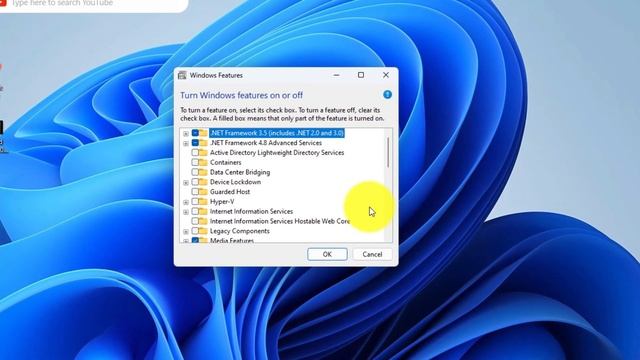640x360 pixels.
Task: Enable Active Directory Lightweight Directory Services checkbox
Action: [195, 153]
